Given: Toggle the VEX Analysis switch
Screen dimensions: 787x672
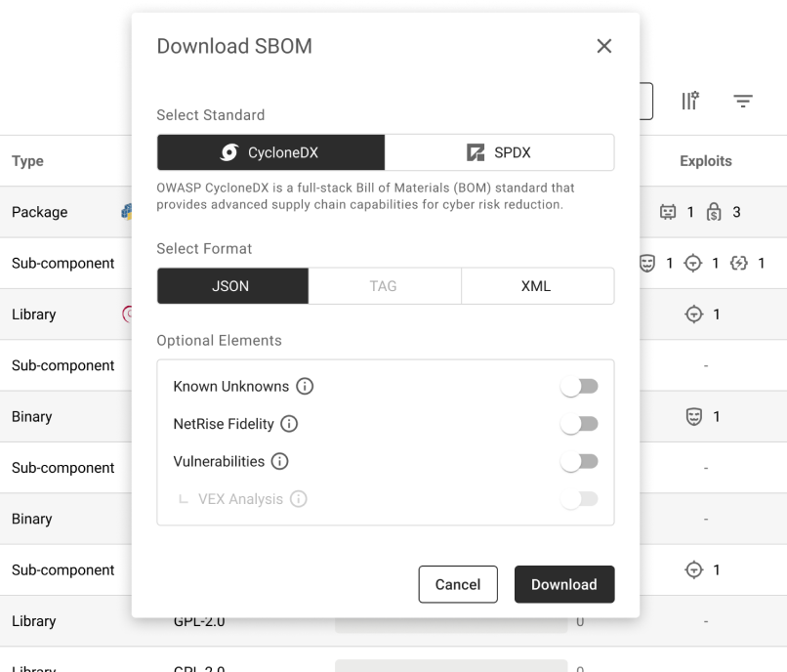Looking at the screenshot, I should (x=579, y=499).
